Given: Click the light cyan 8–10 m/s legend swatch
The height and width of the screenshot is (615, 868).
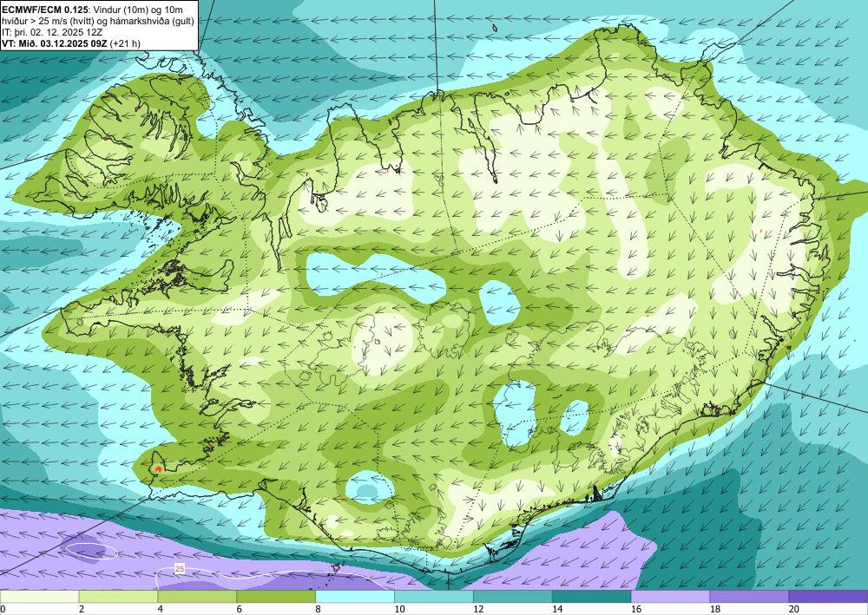Looking at the screenshot, I should (355, 597).
